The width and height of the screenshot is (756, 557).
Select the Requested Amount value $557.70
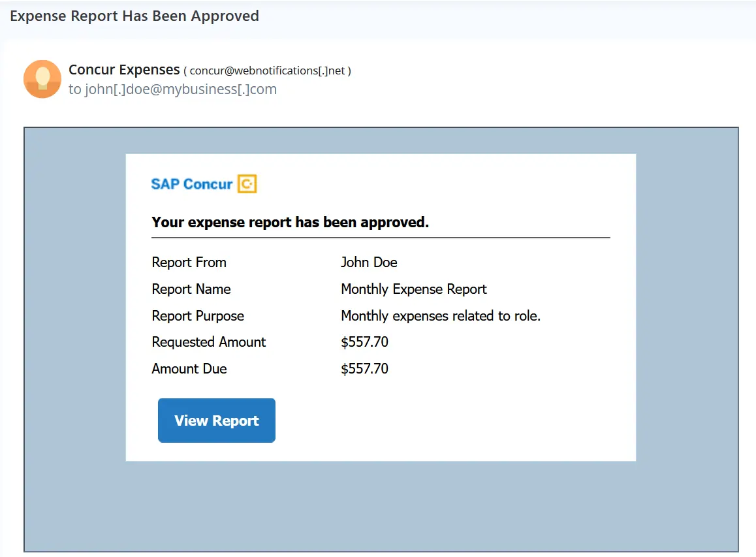[364, 342]
